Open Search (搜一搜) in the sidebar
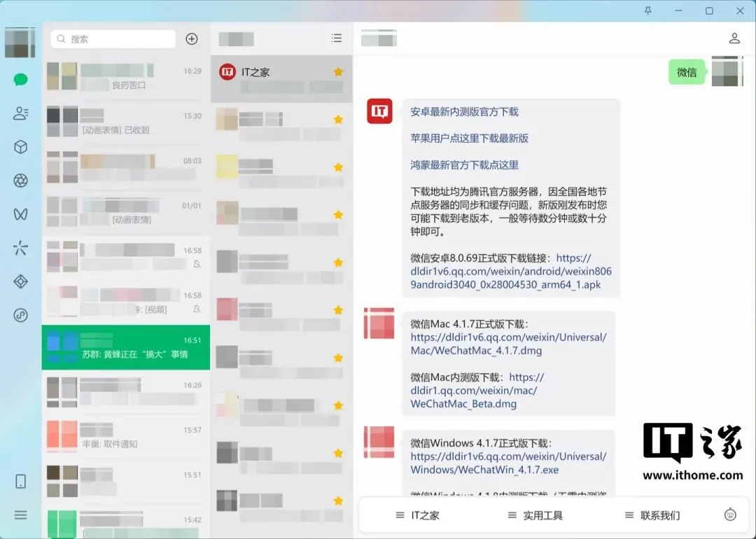Viewport: 756px width, 539px height. [20, 248]
